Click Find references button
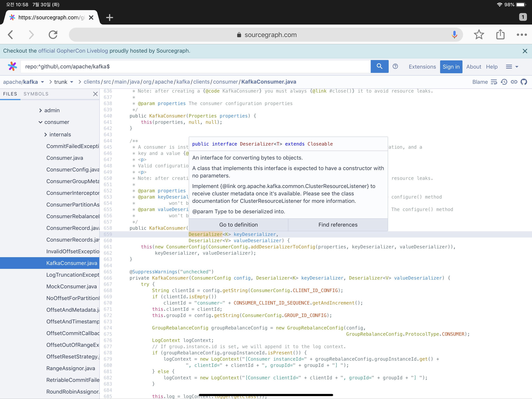This screenshot has width=532, height=399. 338,225
